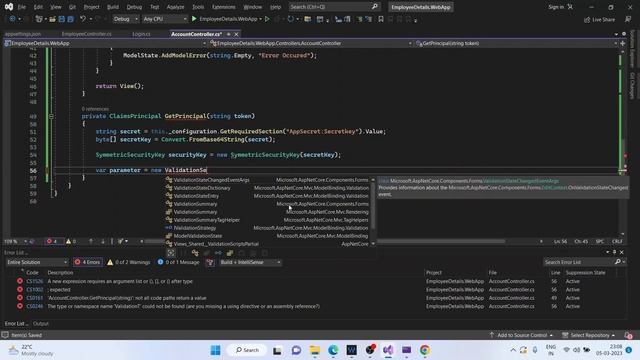Click the Search Error List input field
640x360 pixels.
click(x=578, y=262)
